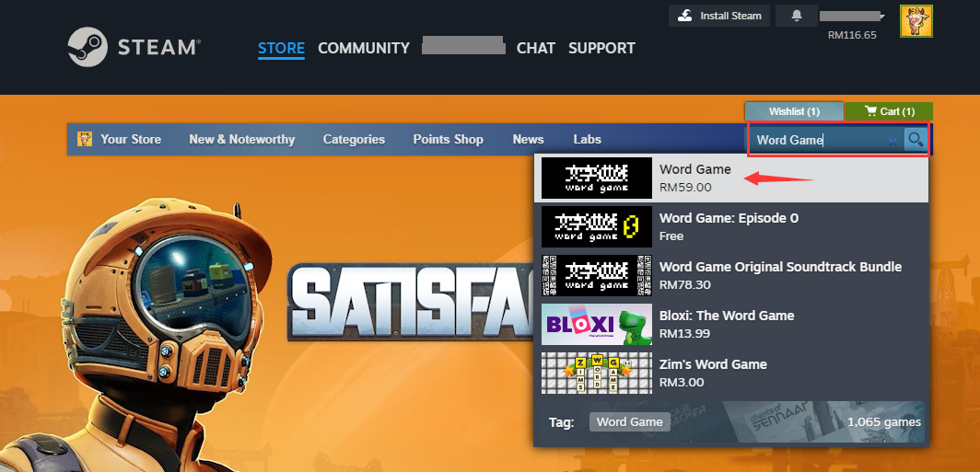
Task: Open the notifications bell icon
Action: (x=796, y=16)
